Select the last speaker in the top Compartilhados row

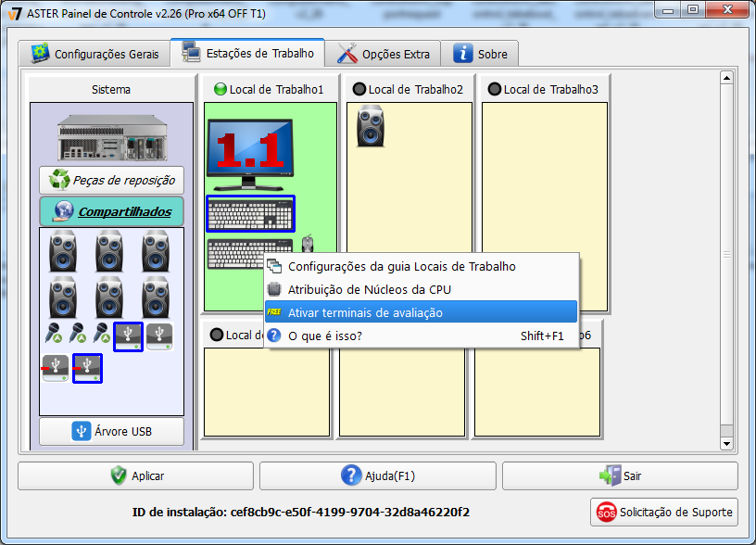156,251
